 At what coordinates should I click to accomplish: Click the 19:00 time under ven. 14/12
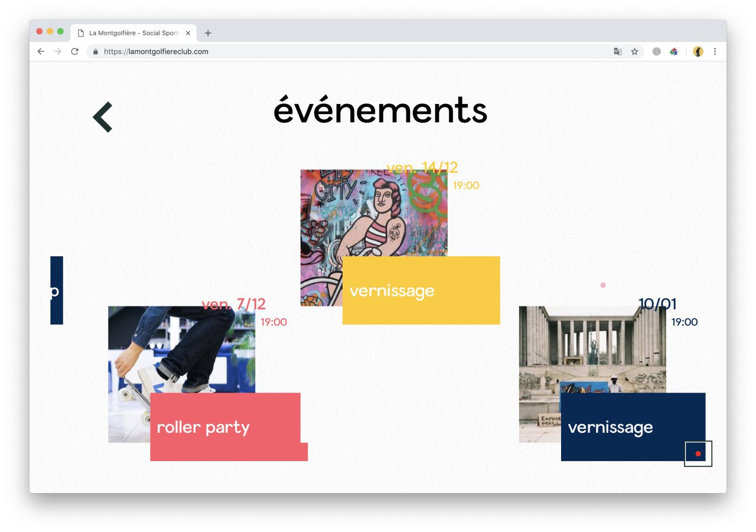pos(466,185)
